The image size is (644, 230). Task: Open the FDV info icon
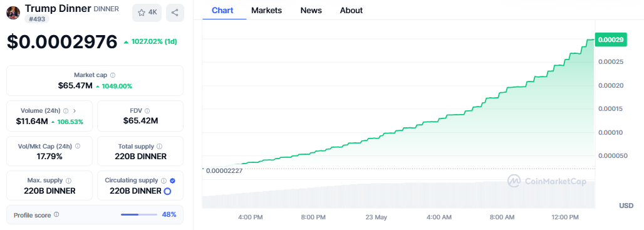[147, 111]
